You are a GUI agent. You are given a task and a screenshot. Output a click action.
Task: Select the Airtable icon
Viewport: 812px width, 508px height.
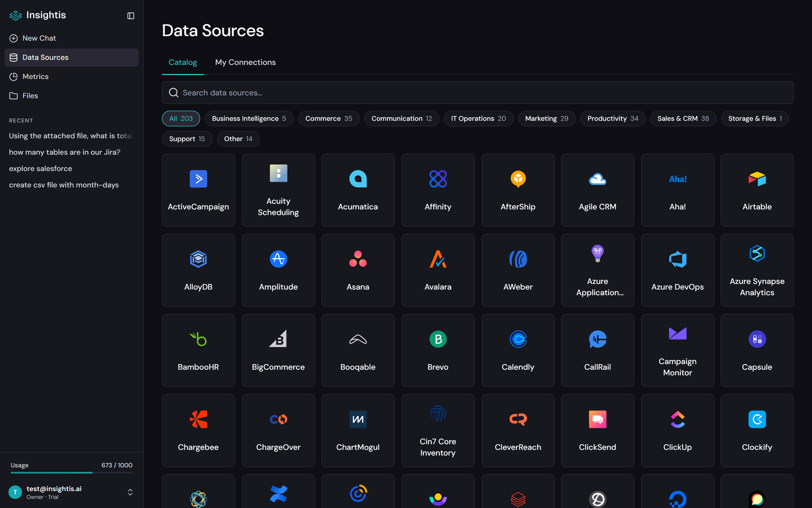757,179
